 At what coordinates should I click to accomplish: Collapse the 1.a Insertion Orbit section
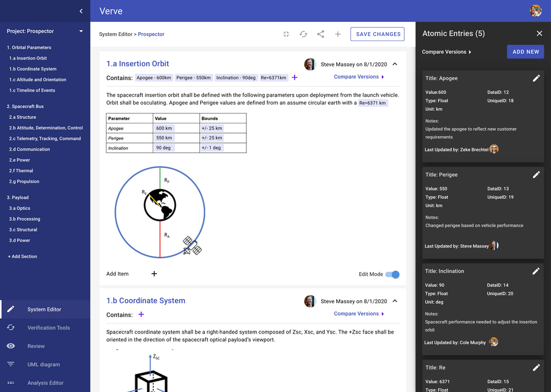coord(395,64)
